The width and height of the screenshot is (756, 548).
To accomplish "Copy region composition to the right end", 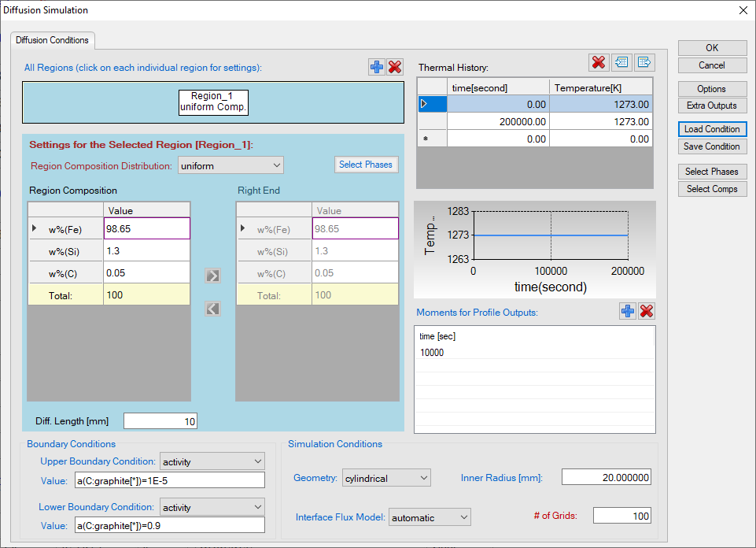I will click(x=212, y=276).
